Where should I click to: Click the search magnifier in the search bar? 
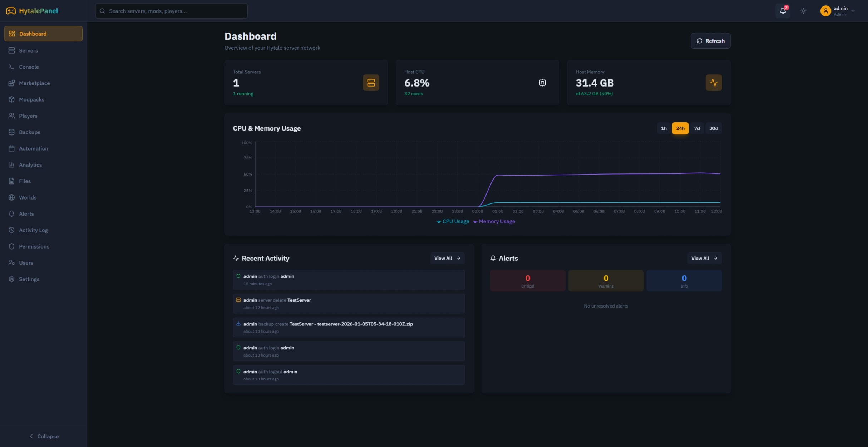tap(103, 11)
